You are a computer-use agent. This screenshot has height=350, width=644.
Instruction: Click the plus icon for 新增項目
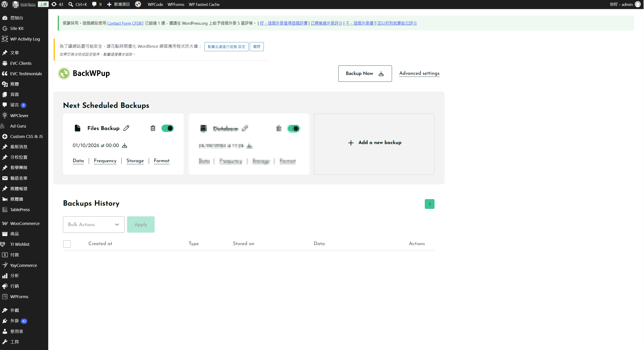pyautogui.click(x=109, y=4)
